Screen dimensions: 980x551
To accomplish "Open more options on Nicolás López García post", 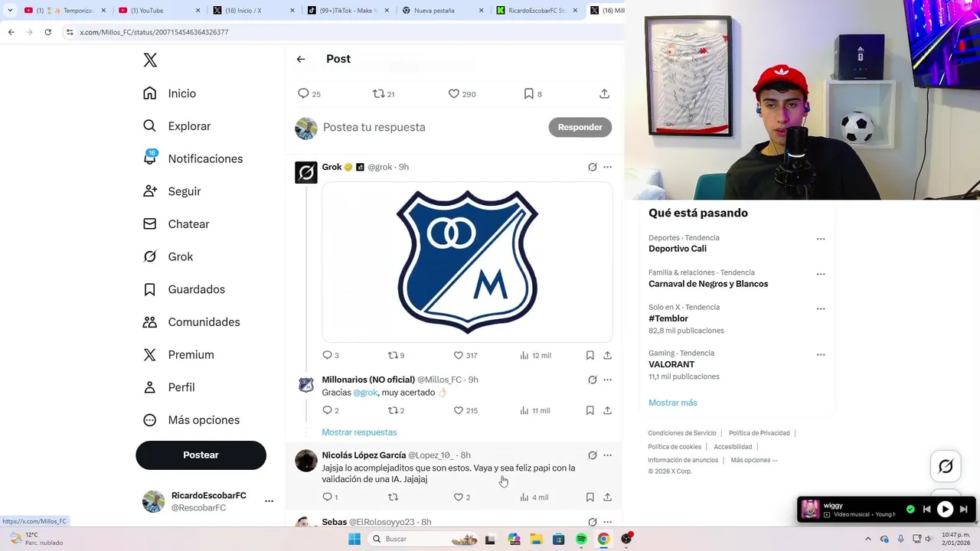I will tap(607, 455).
